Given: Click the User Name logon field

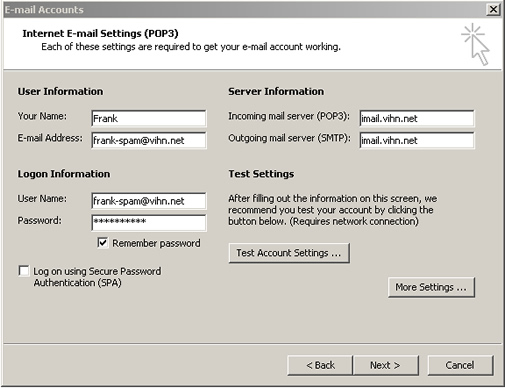Looking at the screenshot, I should coord(149,201).
